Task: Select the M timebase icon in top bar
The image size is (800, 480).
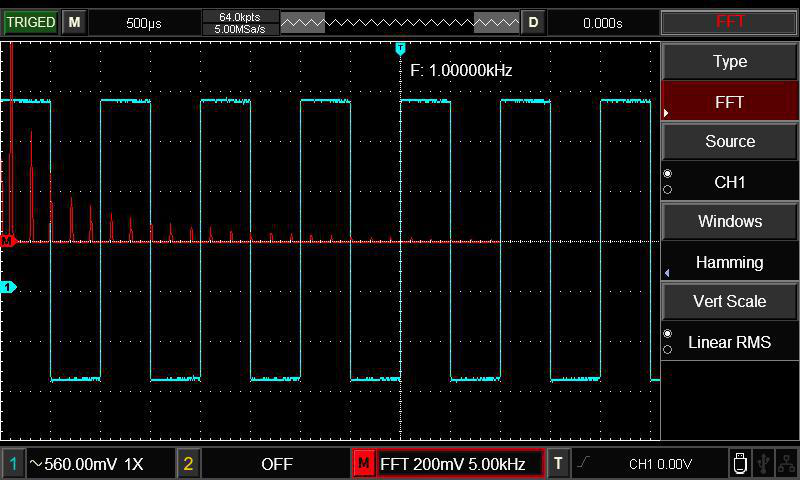Action: 74,22
